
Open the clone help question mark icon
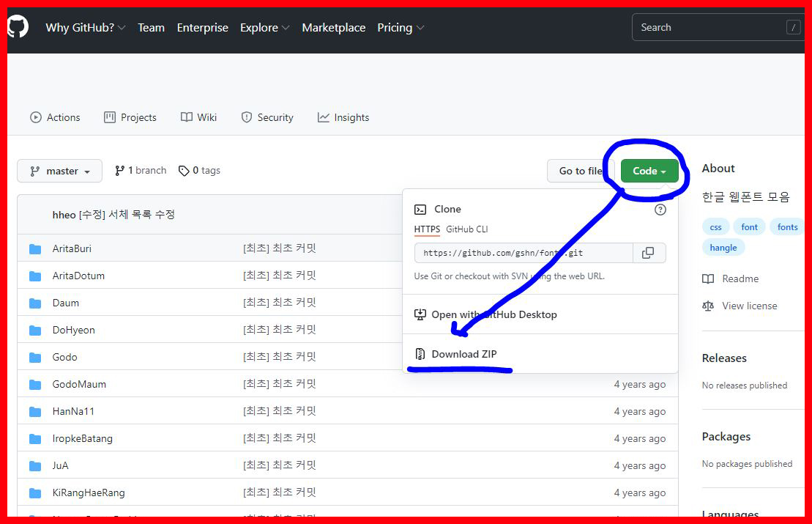pyautogui.click(x=660, y=210)
